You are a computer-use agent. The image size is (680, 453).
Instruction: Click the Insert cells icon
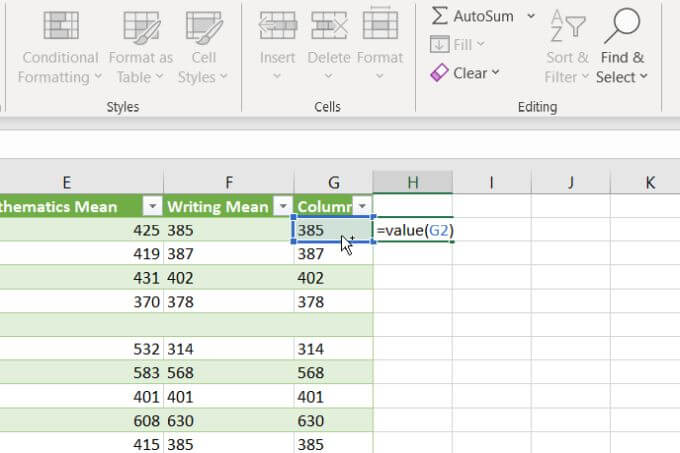[277, 27]
